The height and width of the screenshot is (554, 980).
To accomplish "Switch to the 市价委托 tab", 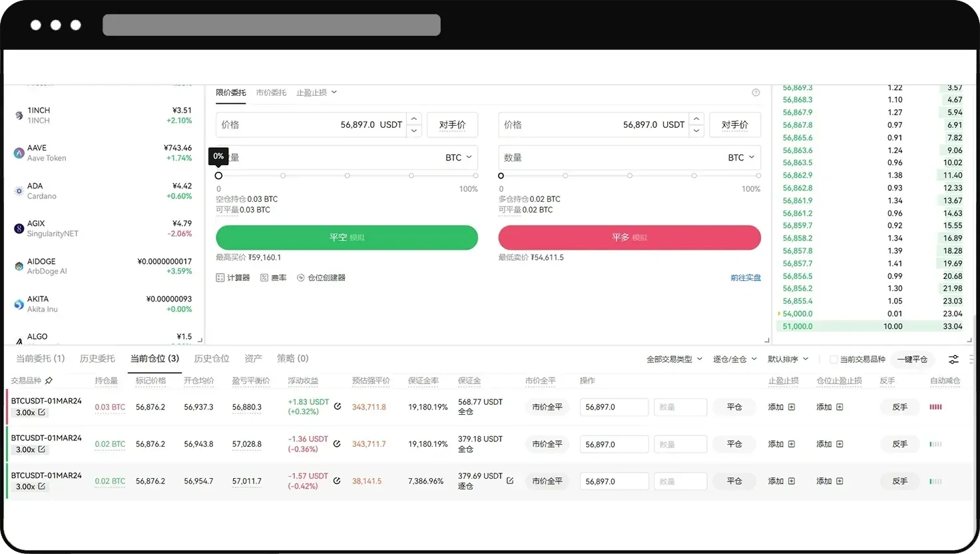I will 270,92.
